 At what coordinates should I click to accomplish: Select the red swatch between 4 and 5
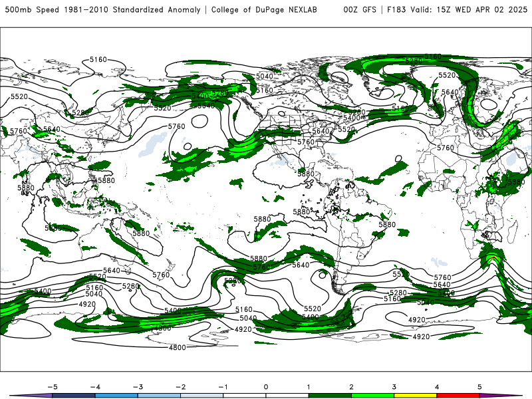[x=458, y=396]
